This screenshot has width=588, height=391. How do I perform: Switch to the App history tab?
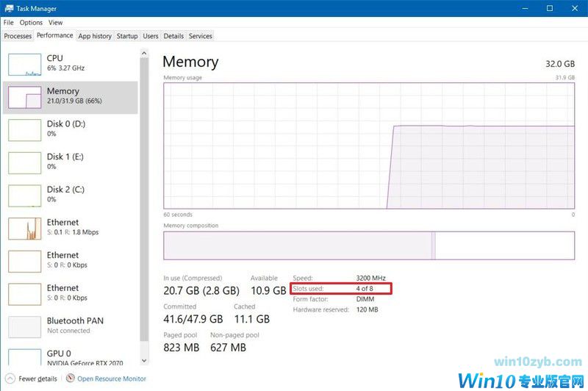95,36
